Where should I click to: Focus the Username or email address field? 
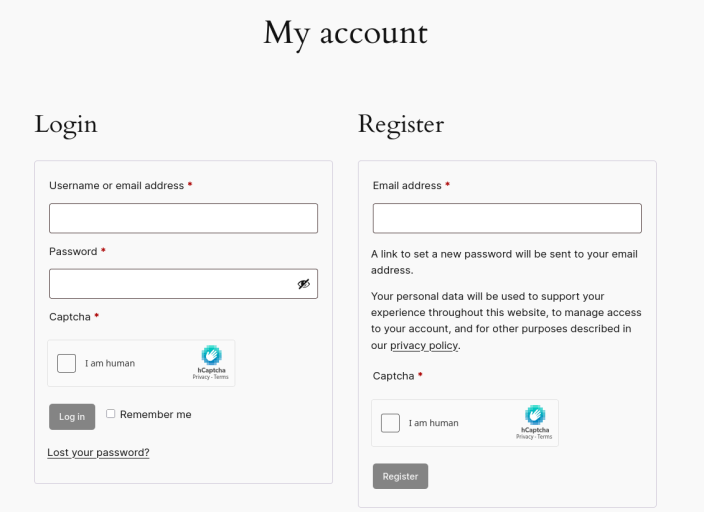(183, 218)
